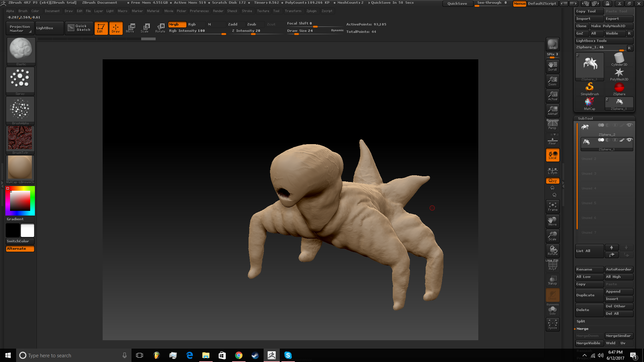Viewport: 644px width, 362px height.
Task: Expand the Split section
Action: [581, 321]
